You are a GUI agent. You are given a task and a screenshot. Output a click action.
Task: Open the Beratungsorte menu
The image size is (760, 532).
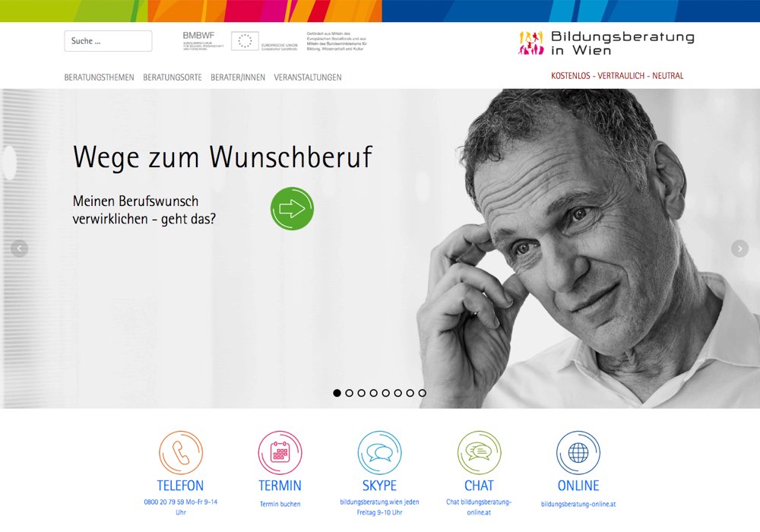click(173, 78)
